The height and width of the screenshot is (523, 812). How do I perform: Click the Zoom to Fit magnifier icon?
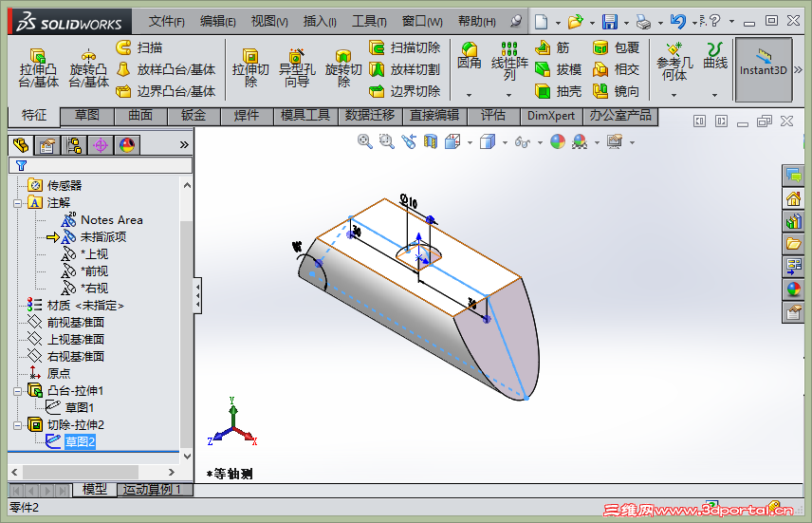coord(364,141)
